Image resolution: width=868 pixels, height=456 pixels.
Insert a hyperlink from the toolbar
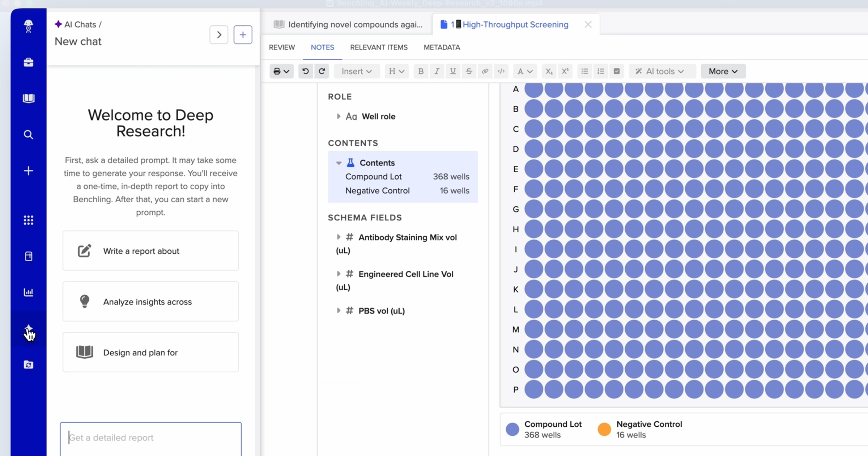[485, 71]
